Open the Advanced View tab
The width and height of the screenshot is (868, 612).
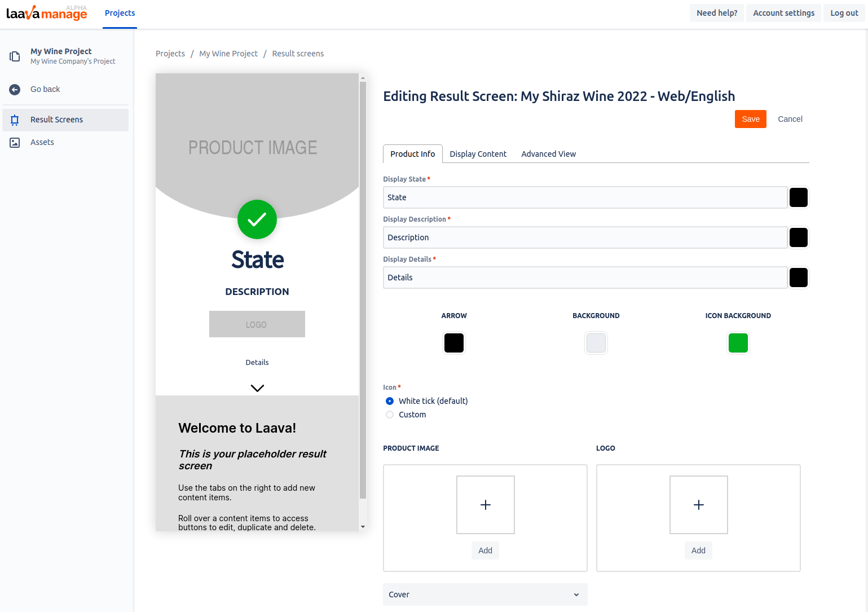[x=548, y=154]
